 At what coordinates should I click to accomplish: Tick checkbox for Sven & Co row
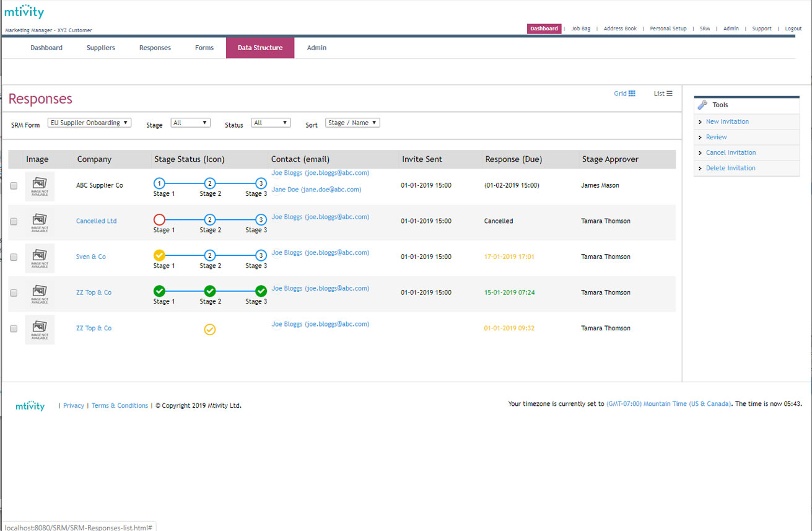coord(14,258)
